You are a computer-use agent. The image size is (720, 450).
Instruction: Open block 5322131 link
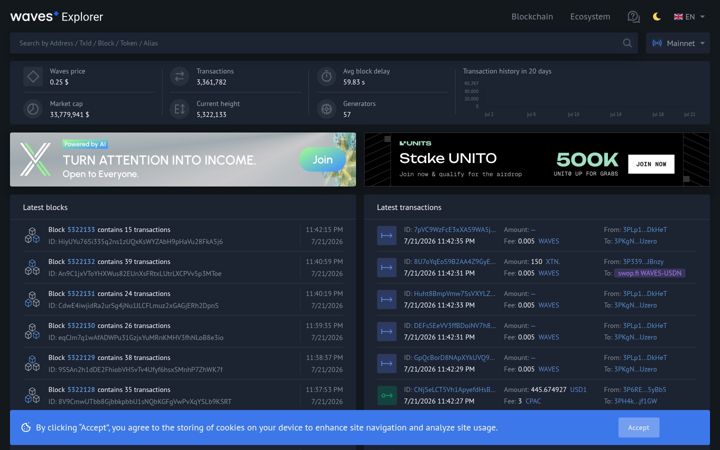[81, 293]
